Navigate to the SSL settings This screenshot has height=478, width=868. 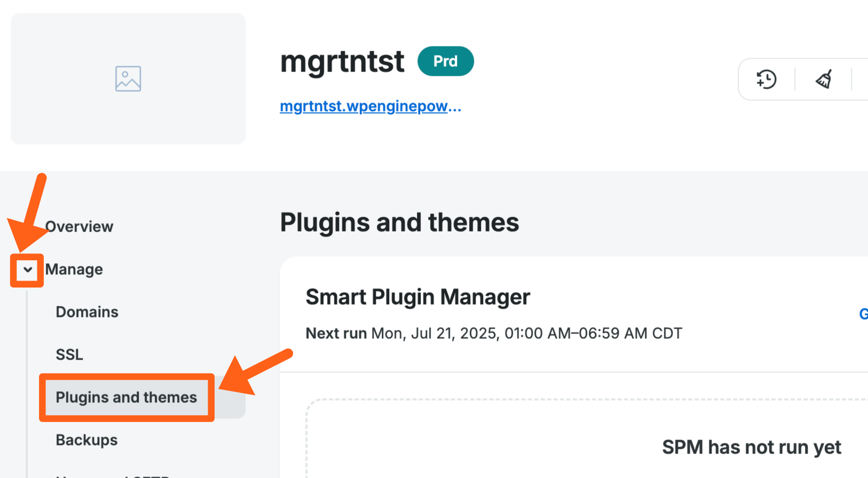click(69, 355)
